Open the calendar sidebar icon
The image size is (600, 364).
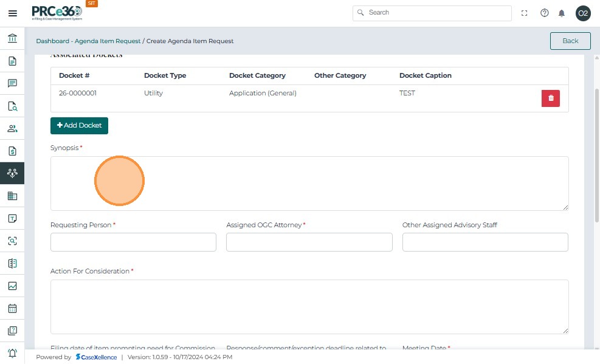point(12,308)
